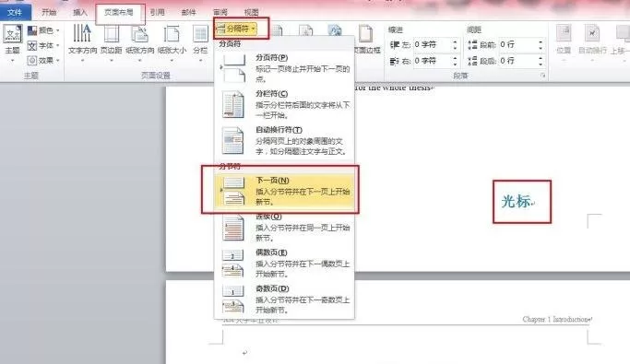Viewport: 630px width, 364px height.
Task: Toggle the 分隔符 breaks dropdown button
Action: pos(236,29)
